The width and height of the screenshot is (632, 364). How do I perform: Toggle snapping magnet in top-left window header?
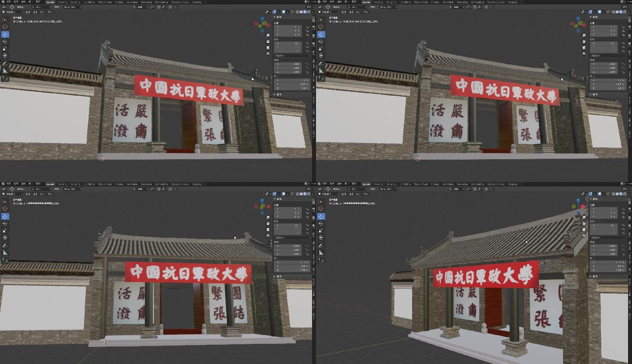(159, 7)
